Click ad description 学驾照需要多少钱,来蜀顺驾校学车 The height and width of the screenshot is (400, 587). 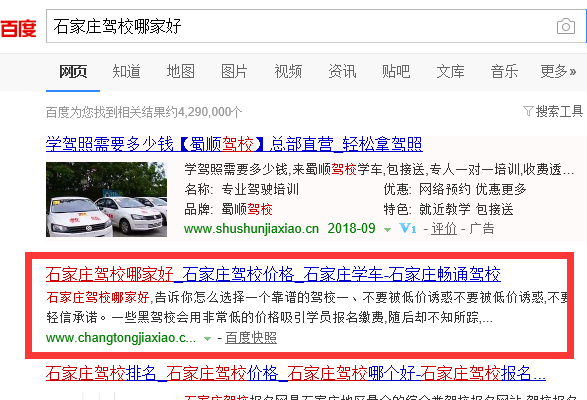click(x=379, y=170)
